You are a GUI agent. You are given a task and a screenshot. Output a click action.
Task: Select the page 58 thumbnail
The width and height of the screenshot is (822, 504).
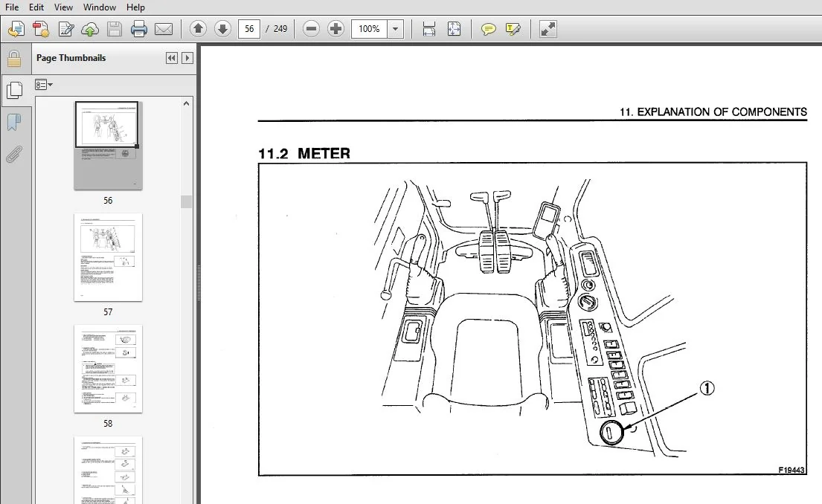point(107,369)
